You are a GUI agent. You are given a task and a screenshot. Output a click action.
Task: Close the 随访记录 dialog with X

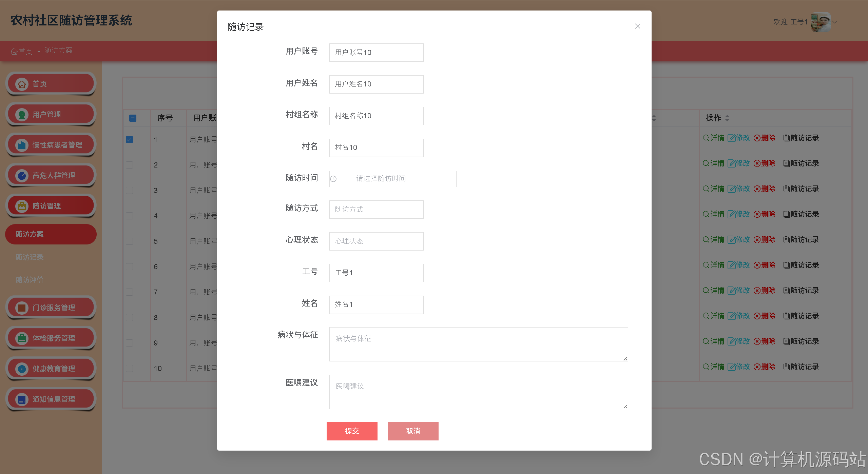[637, 26]
